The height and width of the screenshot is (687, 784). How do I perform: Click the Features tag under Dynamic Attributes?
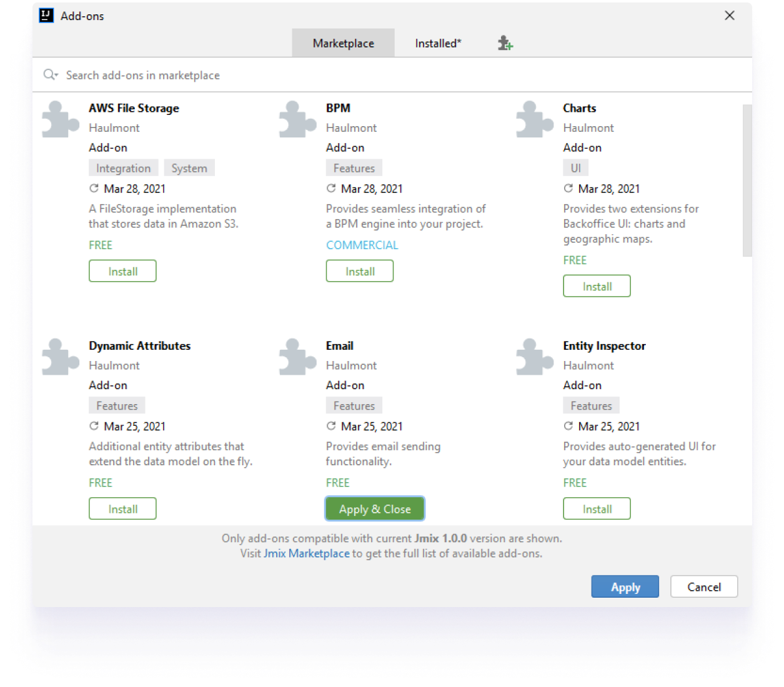(x=117, y=405)
